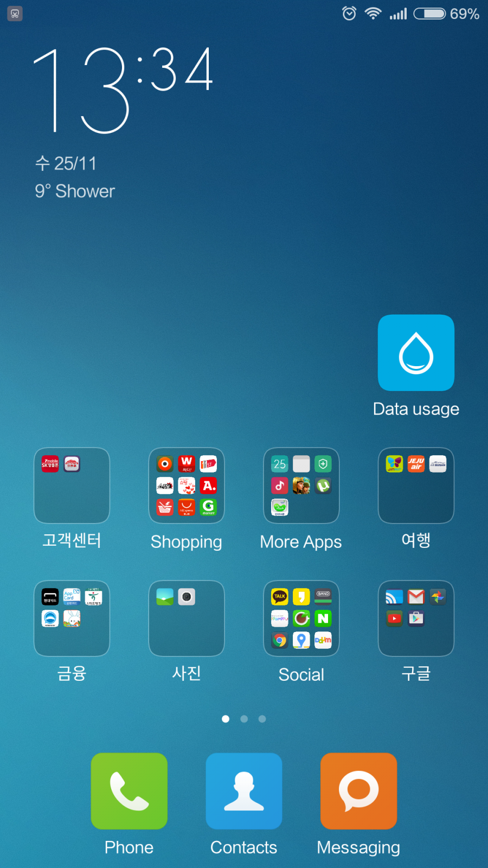The image size is (488, 868).
Task: Switch to the second home screen page dot
Action: point(244,719)
